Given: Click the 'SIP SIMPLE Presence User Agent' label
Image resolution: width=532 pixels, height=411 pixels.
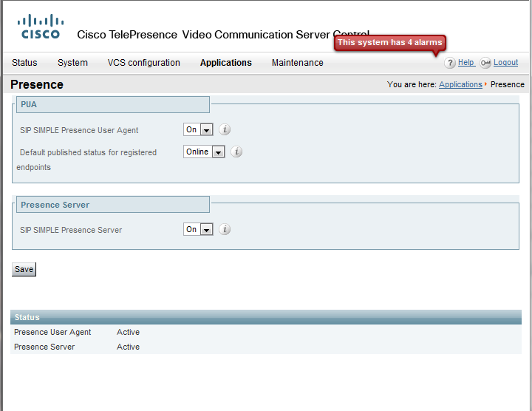Looking at the screenshot, I should (79, 130).
